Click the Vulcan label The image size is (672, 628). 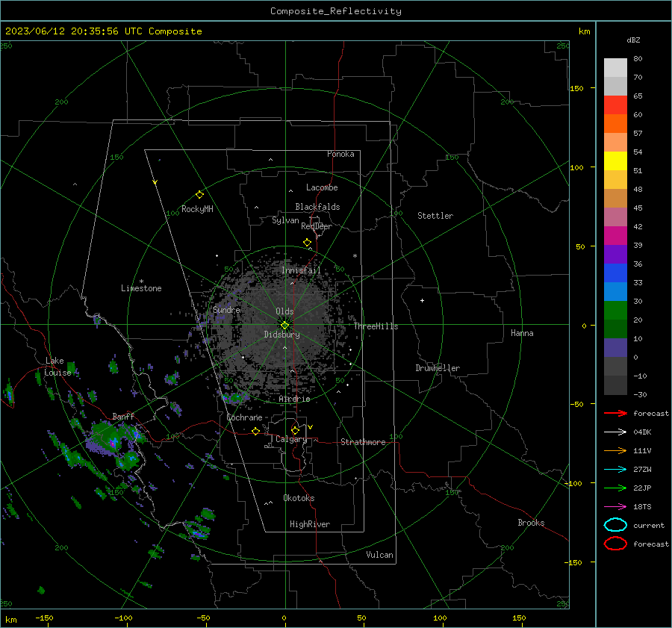379,555
